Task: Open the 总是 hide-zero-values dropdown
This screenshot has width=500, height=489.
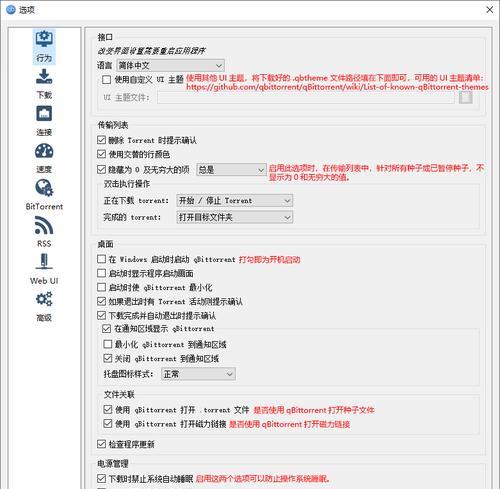Action: [231, 170]
